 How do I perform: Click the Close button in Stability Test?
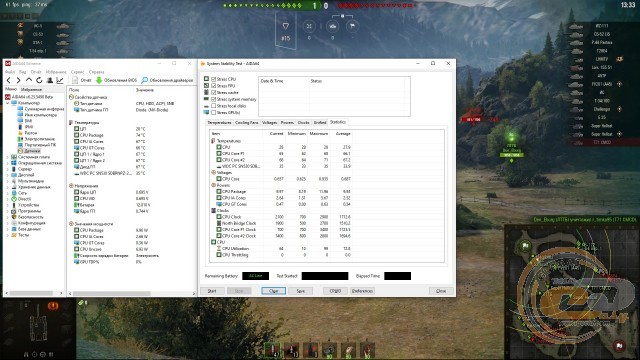[x=441, y=291]
